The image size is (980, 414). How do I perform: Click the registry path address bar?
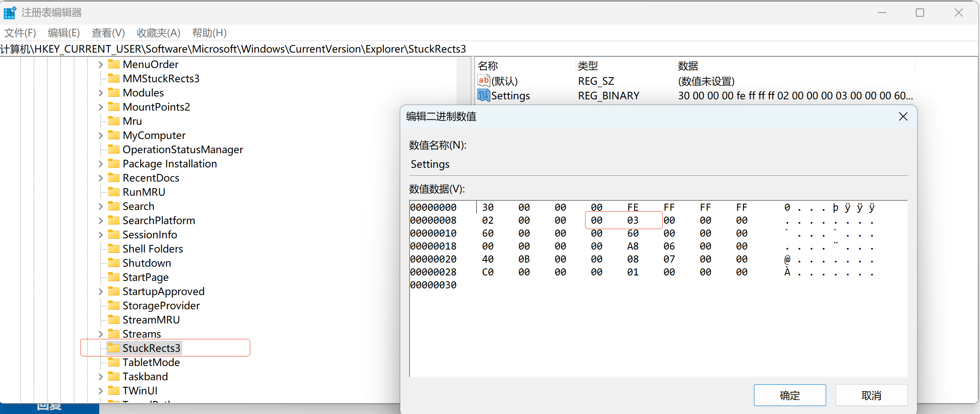(489, 49)
